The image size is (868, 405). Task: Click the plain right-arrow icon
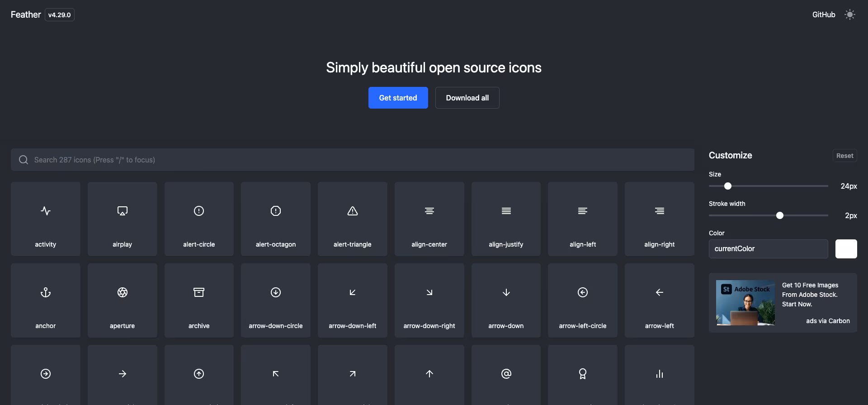tap(123, 375)
